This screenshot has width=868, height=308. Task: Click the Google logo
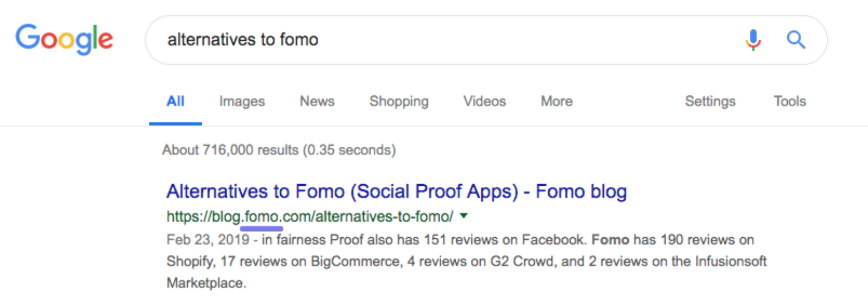pyautogui.click(x=64, y=39)
